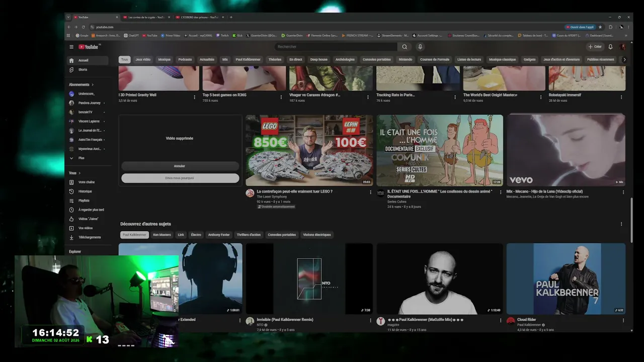The image size is (644, 362).
Task: Go back in the browser
Action: coord(69,27)
